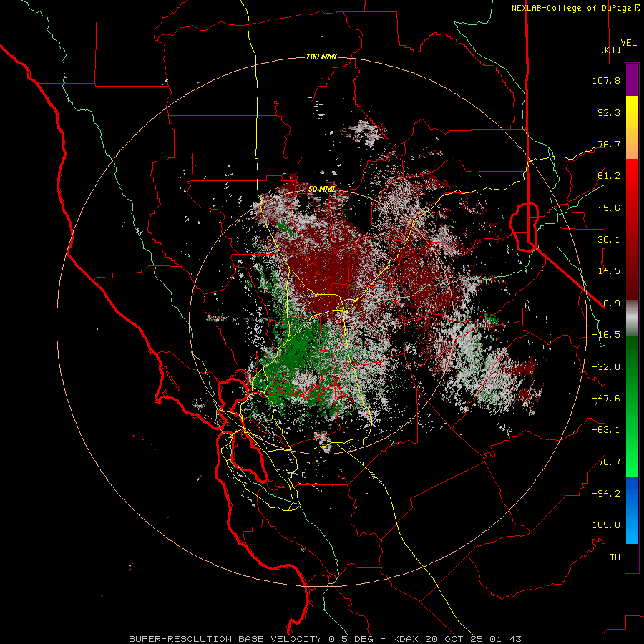Viewport: 644px width, 644px height.
Task: Click the -16.5 velocity scale value
Action: coord(606,335)
